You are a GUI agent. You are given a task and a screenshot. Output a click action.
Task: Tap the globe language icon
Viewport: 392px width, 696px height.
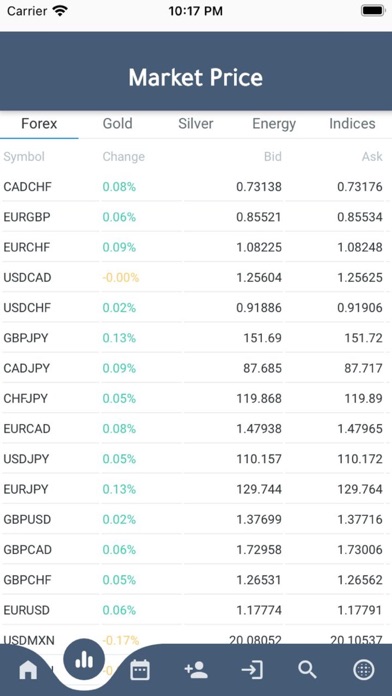point(364,669)
